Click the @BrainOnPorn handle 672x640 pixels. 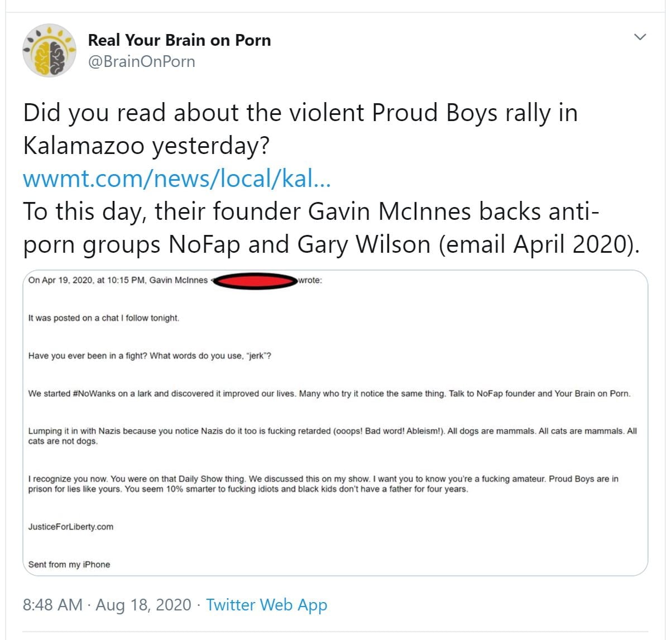(142, 61)
